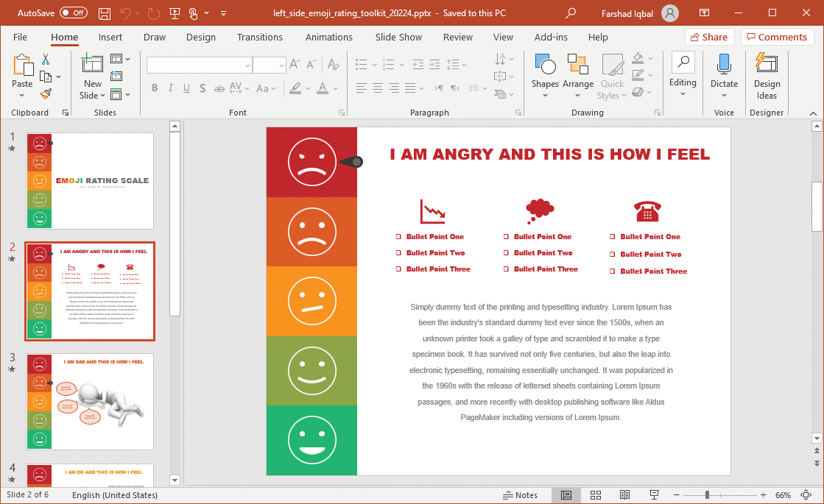Click the Save icon in title bar

click(x=105, y=13)
